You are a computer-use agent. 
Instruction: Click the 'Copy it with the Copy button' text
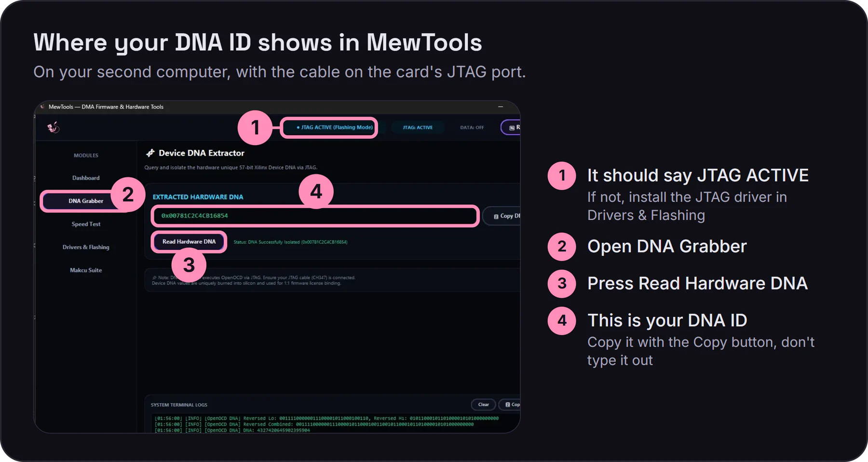701,351
